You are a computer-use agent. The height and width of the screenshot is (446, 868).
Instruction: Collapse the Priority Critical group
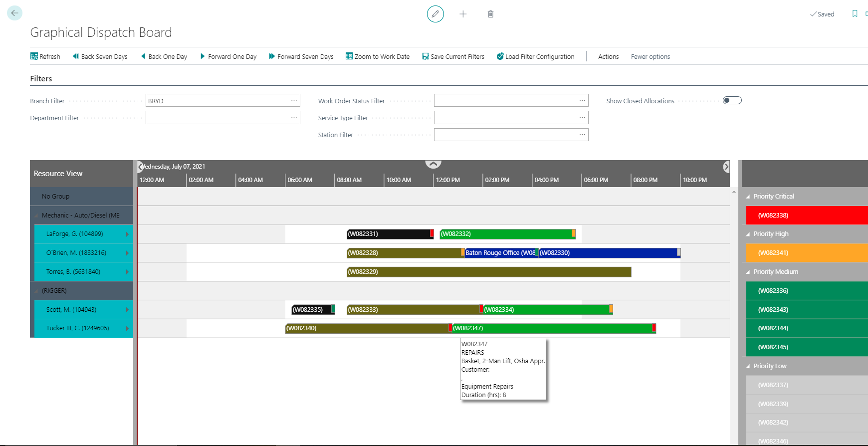[748, 197]
